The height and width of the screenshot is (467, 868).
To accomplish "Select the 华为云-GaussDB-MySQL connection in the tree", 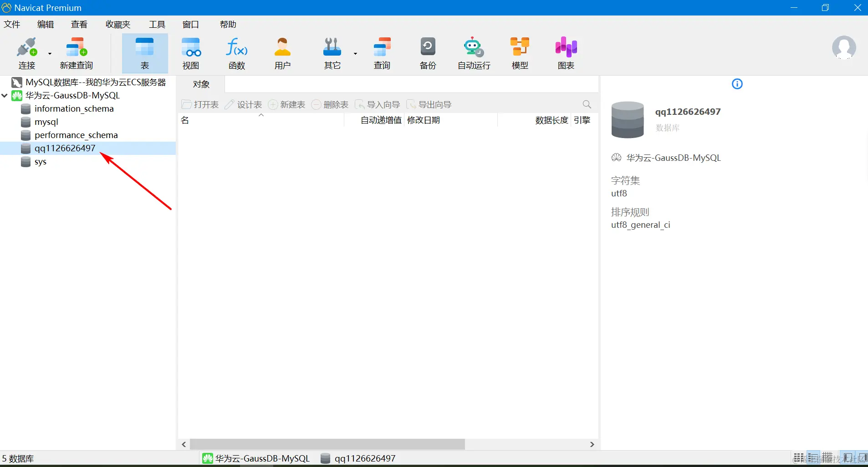I will [72, 96].
